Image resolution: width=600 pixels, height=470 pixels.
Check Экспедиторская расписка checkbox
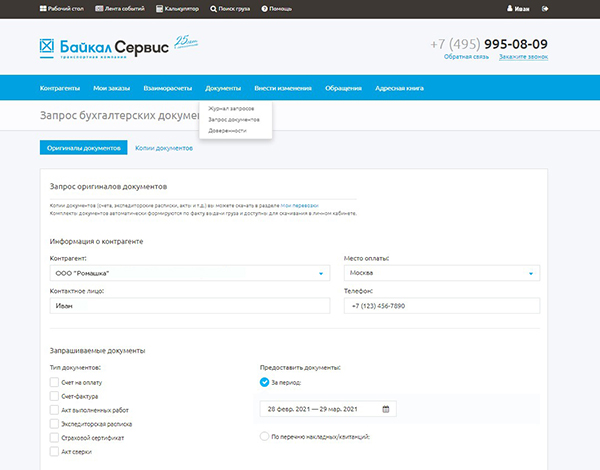(54, 424)
